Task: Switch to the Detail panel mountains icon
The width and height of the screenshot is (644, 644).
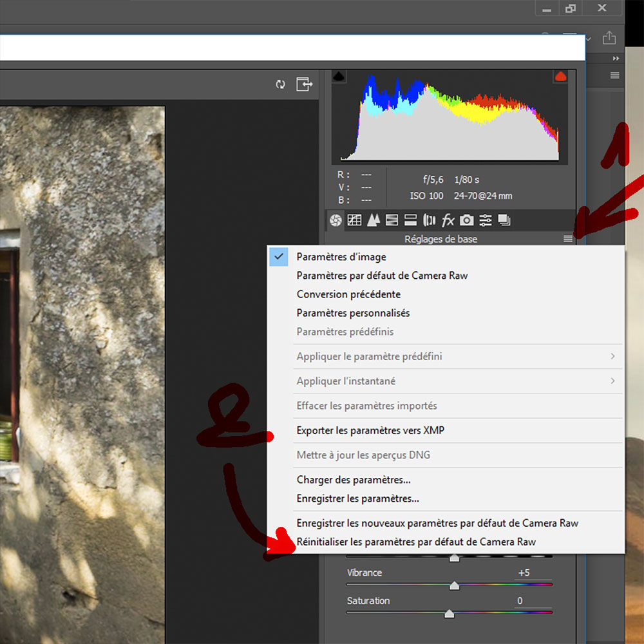Action: point(373,220)
